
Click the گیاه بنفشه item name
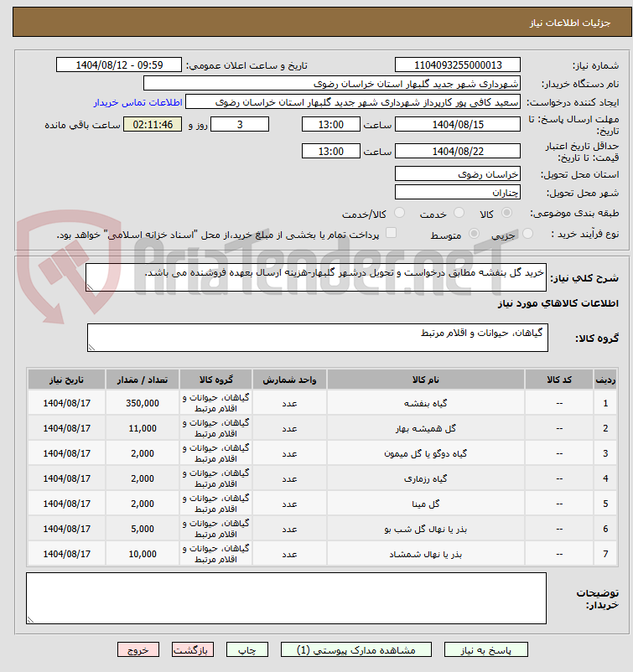(425, 403)
